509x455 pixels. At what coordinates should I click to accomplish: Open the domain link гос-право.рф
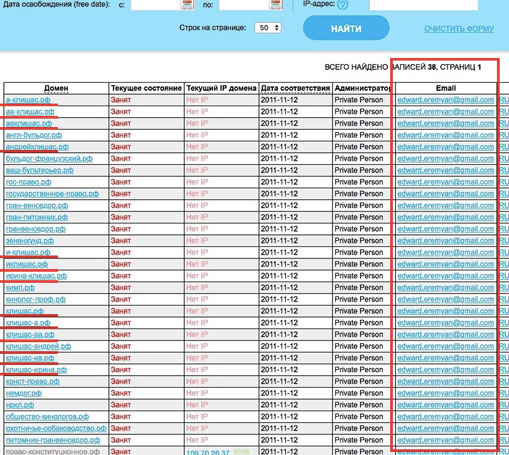coord(29,182)
